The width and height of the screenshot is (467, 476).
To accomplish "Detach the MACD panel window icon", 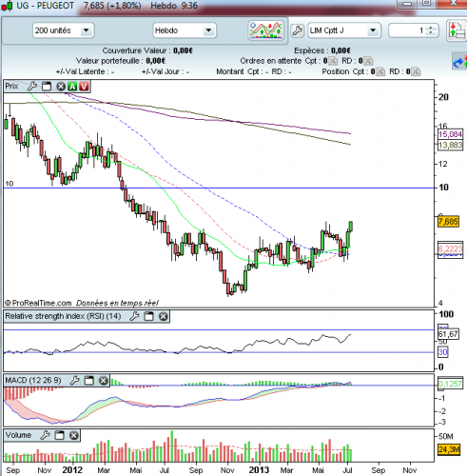I will [x=88, y=380].
